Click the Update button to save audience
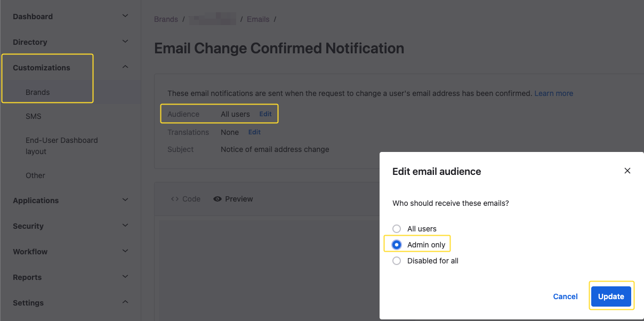Viewport: 644px width, 321px height. [611, 296]
